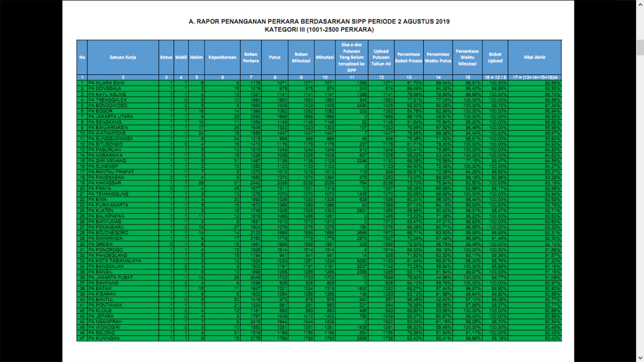Click the PA BALIKPAPAN row name
Image resolution: width=644 pixels, height=362 pixels.
pos(106,216)
